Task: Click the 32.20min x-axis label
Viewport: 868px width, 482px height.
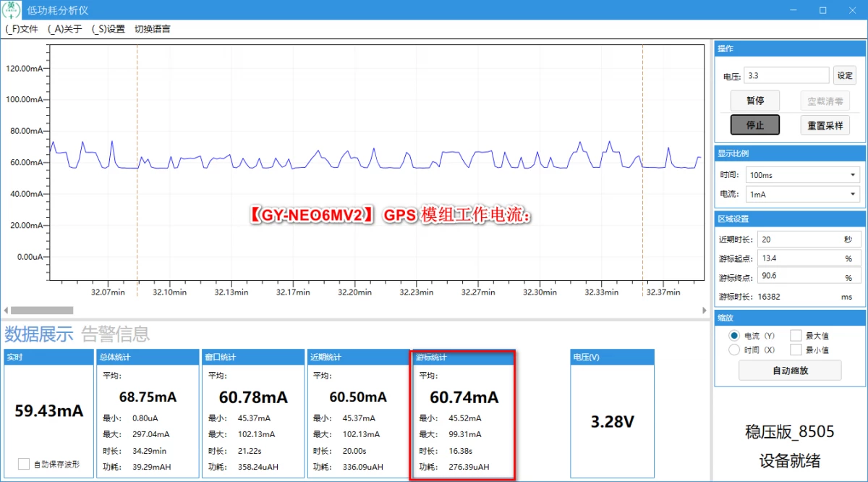Action: click(x=353, y=292)
